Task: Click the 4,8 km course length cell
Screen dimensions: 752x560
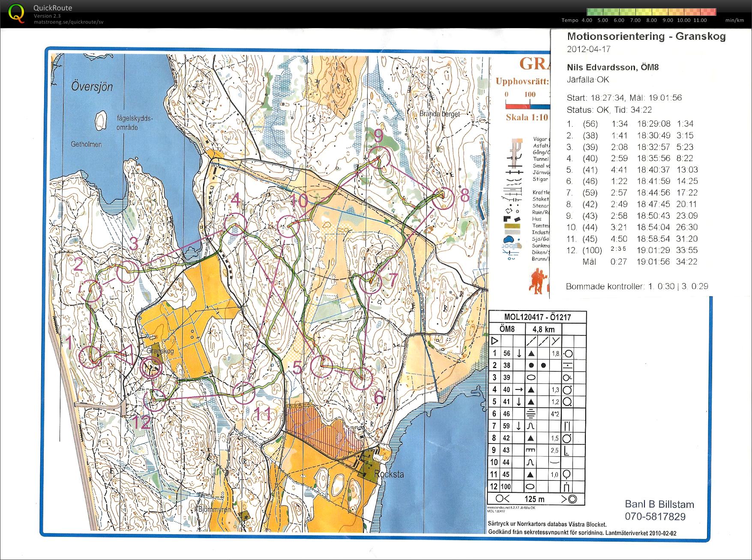Action: click(543, 329)
